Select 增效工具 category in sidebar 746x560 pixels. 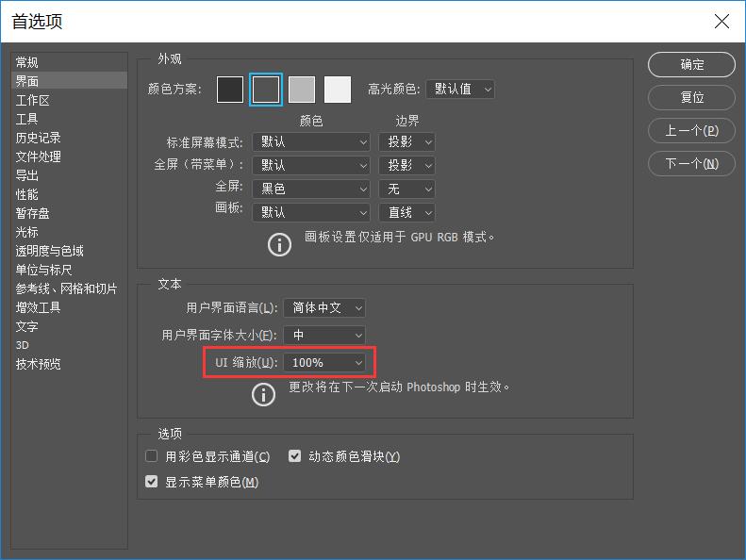[69, 307]
